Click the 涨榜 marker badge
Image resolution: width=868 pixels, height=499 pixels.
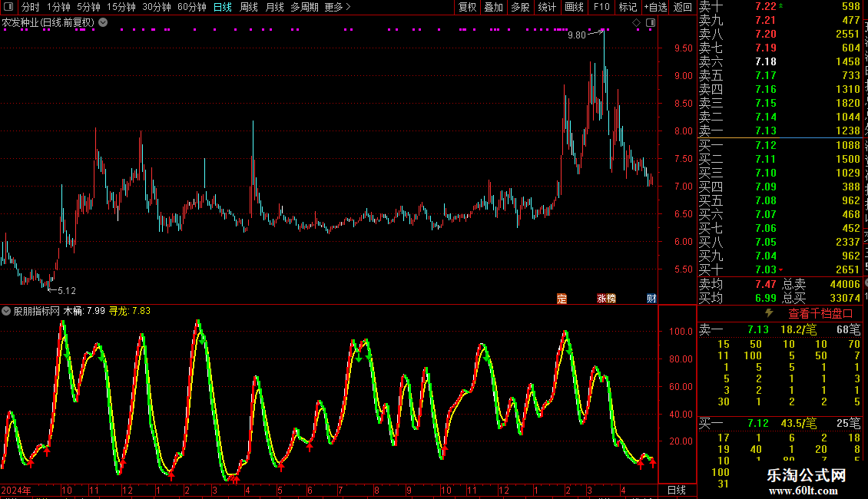(606, 299)
